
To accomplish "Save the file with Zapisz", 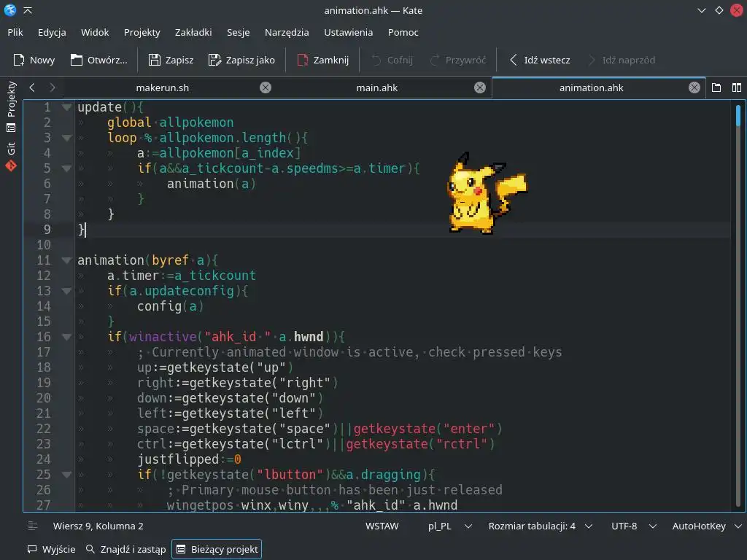I will [171, 60].
